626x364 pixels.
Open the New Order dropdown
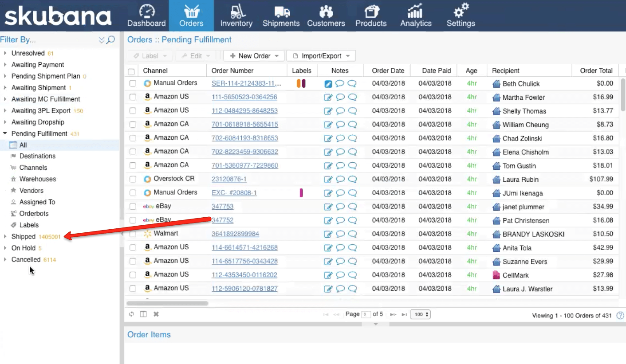pos(254,56)
